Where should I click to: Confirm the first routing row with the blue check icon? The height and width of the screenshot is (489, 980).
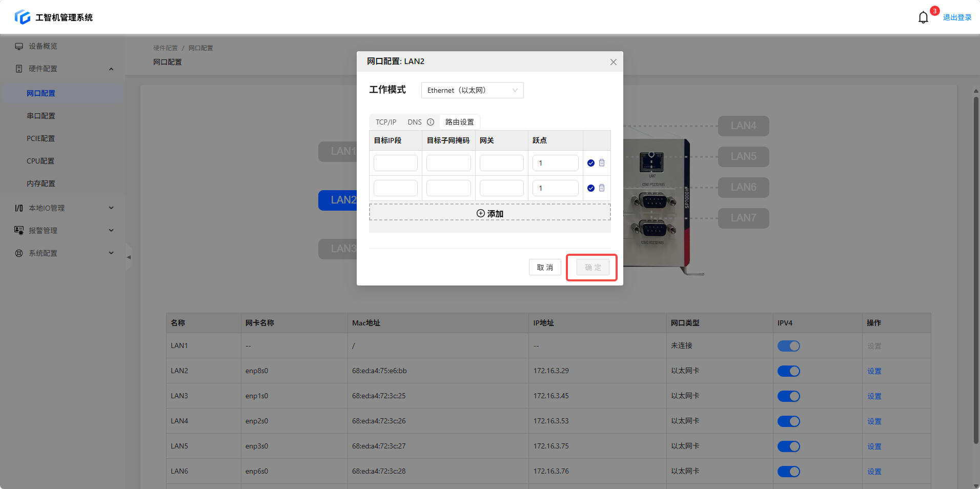pyautogui.click(x=590, y=163)
